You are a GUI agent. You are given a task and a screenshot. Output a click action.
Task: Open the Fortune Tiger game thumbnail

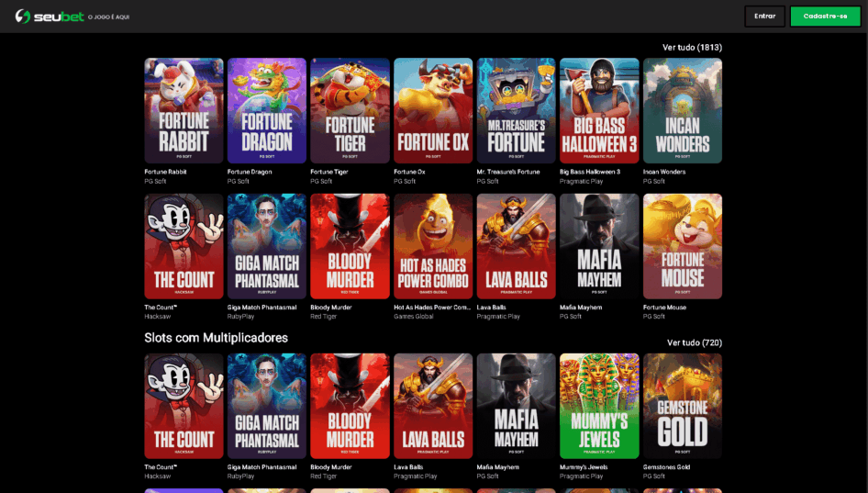(350, 111)
